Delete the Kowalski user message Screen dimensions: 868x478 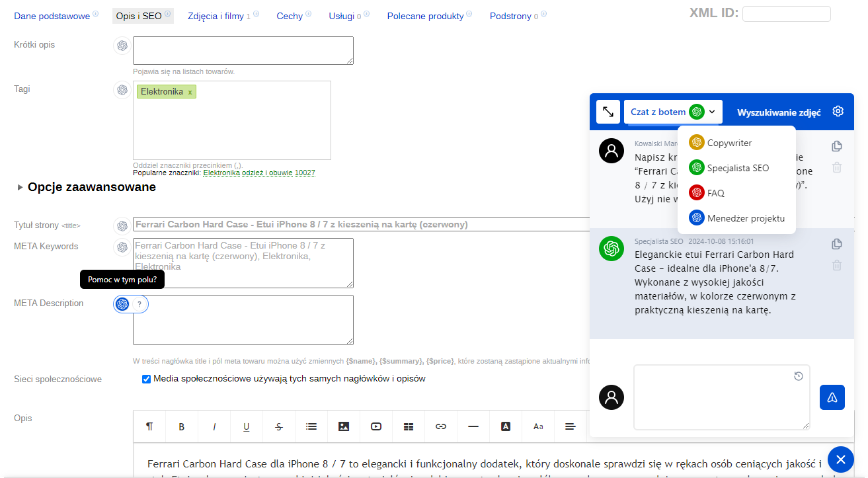(x=837, y=167)
